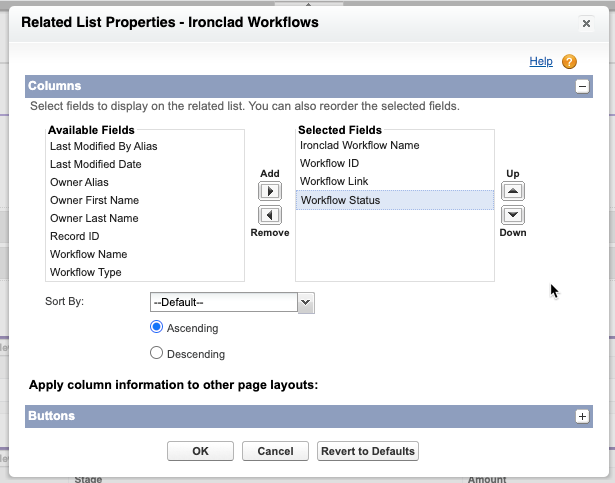Click the Add arrow button
Image resolution: width=615 pixels, height=483 pixels.
click(270, 191)
